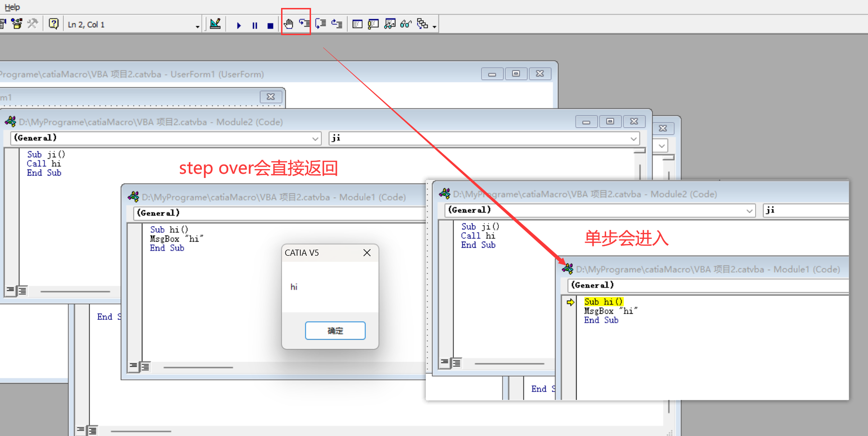Click VBA icon in Module1 title bar above highlighted code
Screen dimensions: 868x436
pyautogui.click(x=568, y=269)
